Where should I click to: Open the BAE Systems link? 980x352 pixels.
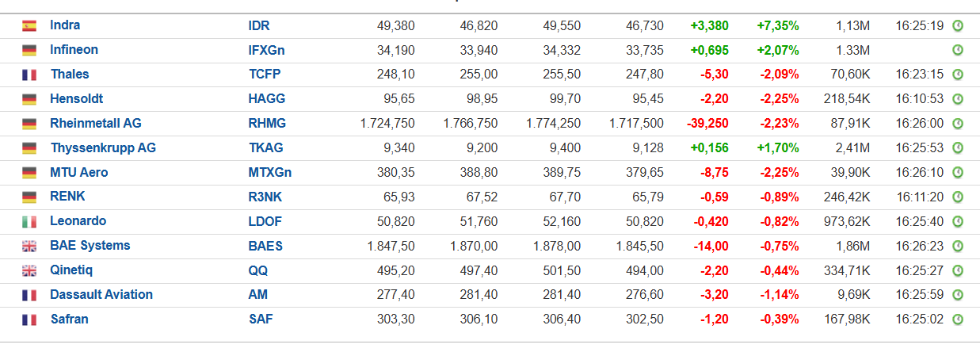coord(90,246)
